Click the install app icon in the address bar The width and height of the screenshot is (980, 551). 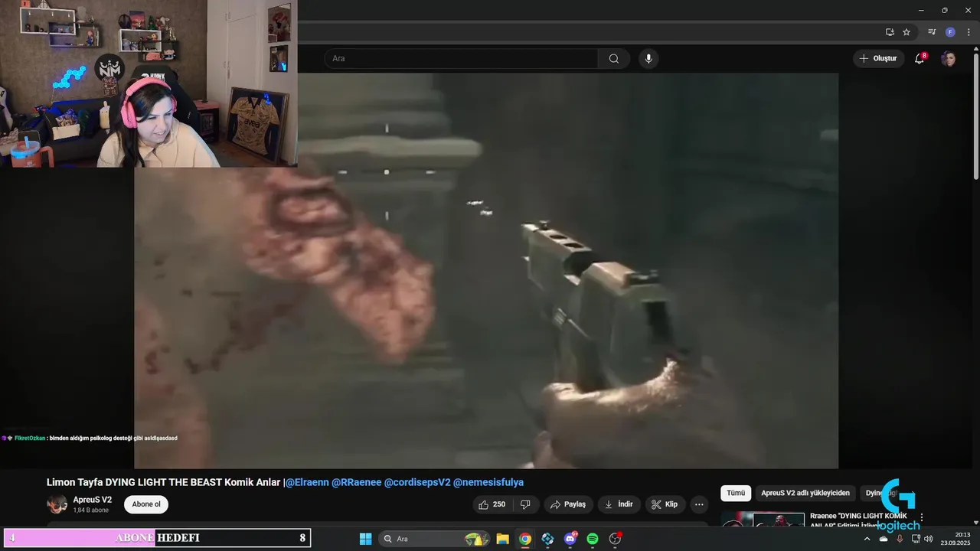[x=890, y=32]
